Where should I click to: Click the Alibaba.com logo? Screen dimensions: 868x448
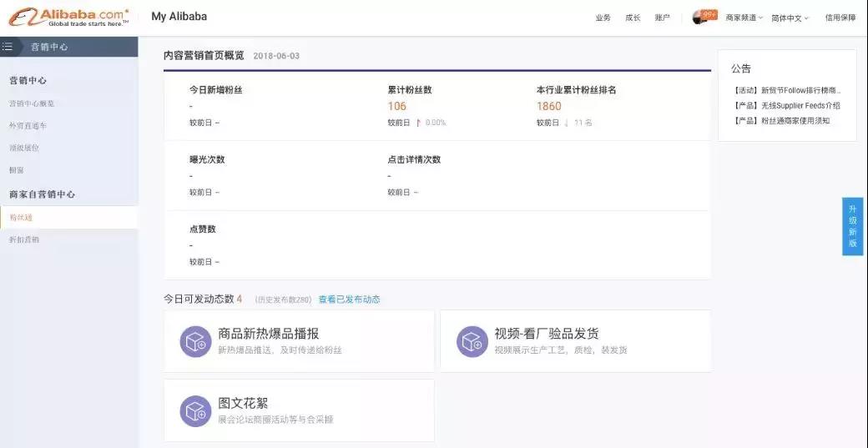(68, 17)
